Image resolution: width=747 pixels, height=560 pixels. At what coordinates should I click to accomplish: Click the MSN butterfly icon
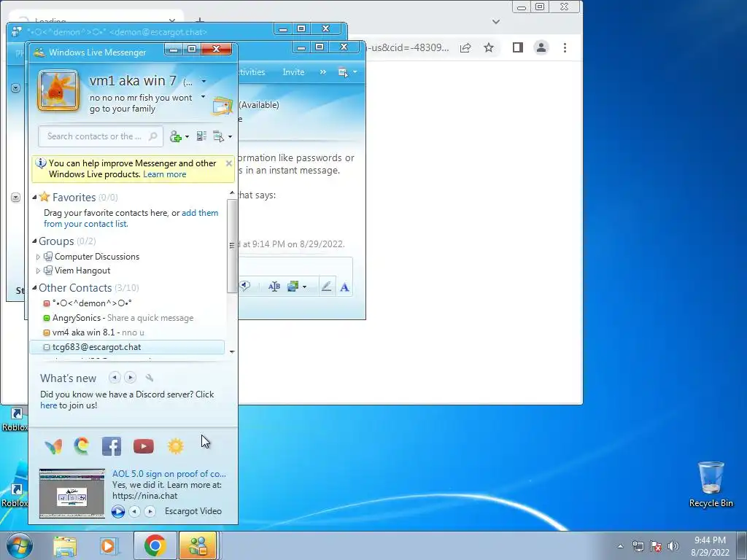(53, 446)
